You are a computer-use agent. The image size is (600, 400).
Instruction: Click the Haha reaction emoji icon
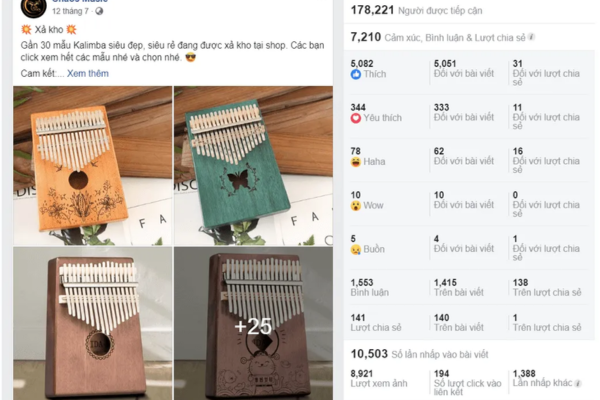click(x=355, y=162)
